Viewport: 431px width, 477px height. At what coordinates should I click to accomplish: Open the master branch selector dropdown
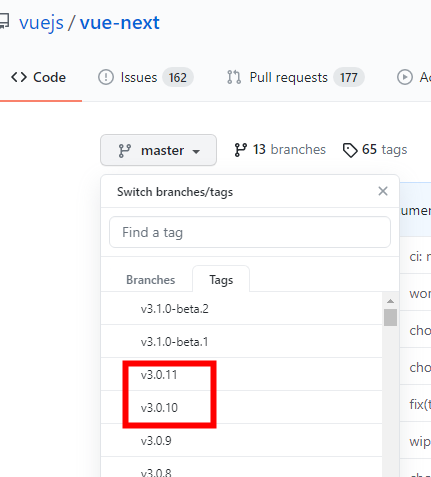(158, 150)
